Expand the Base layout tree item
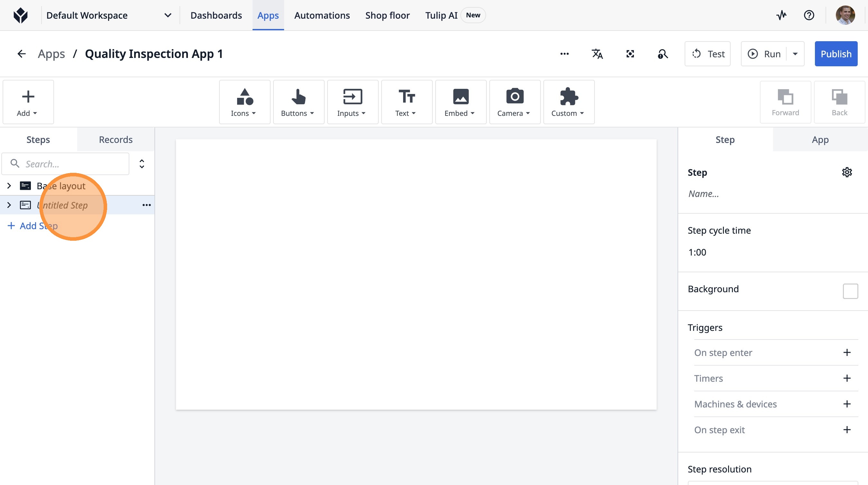The image size is (868, 485). 9,186
